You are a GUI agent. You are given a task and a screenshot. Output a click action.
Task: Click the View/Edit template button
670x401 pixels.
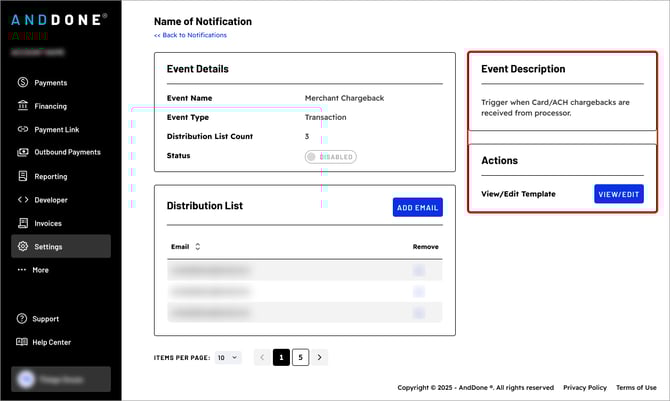click(x=619, y=194)
